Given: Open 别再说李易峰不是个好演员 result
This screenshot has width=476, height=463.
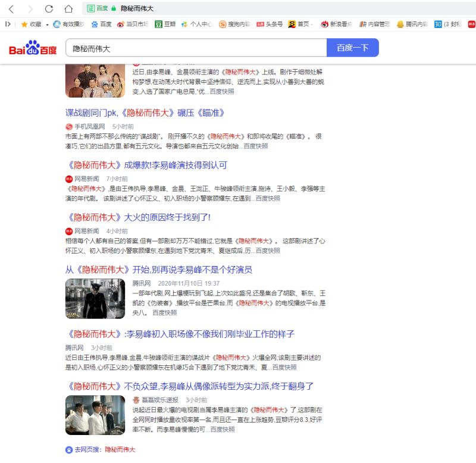Looking at the screenshot, I should coord(159,270).
